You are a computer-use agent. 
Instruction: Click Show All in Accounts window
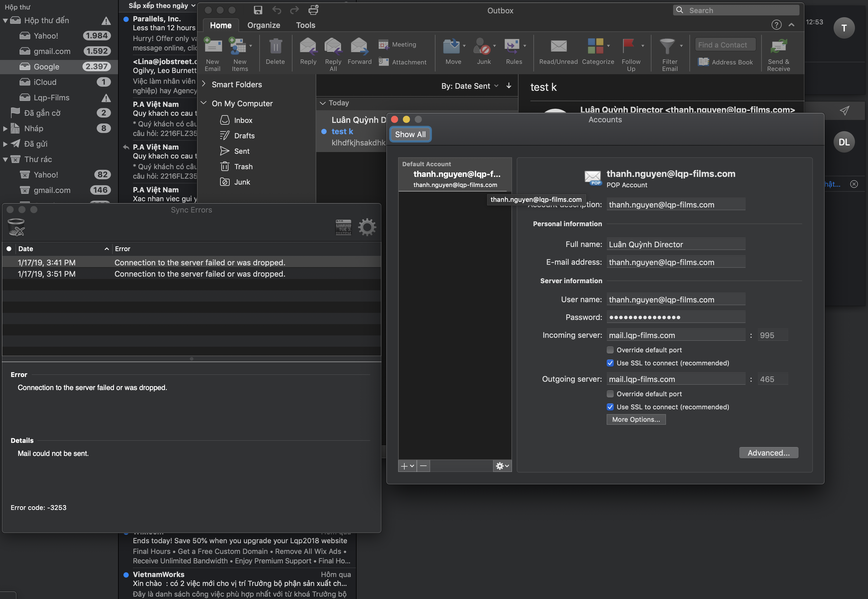click(x=410, y=134)
